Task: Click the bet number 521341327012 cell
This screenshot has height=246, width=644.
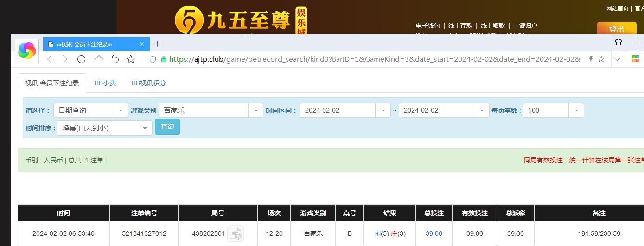Action: click(144, 234)
